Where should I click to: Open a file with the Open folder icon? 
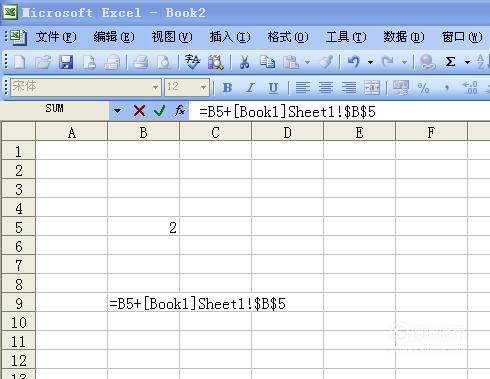[43, 62]
